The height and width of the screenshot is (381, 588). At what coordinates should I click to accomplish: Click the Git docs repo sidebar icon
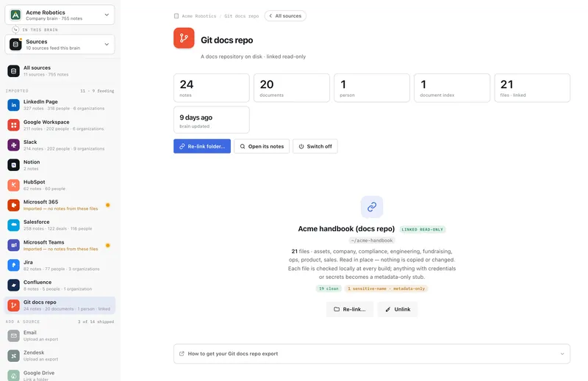(x=13, y=305)
